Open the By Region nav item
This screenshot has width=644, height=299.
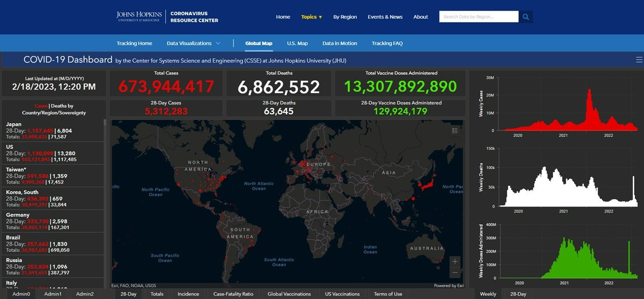pos(345,17)
